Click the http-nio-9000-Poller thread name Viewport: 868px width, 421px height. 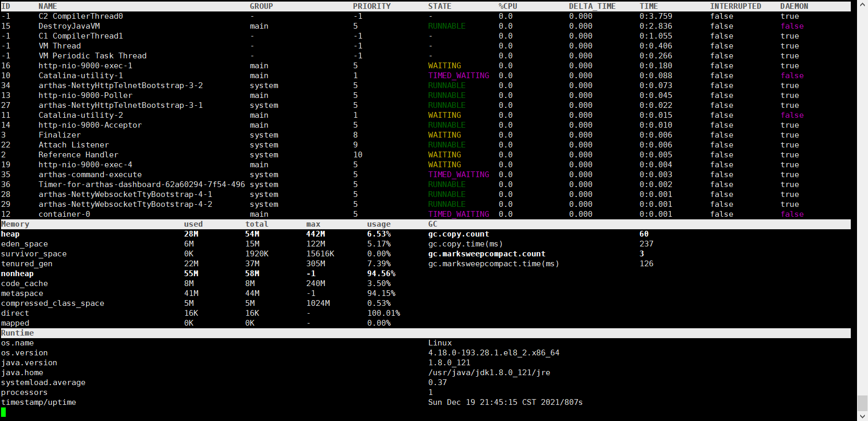pos(86,95)
